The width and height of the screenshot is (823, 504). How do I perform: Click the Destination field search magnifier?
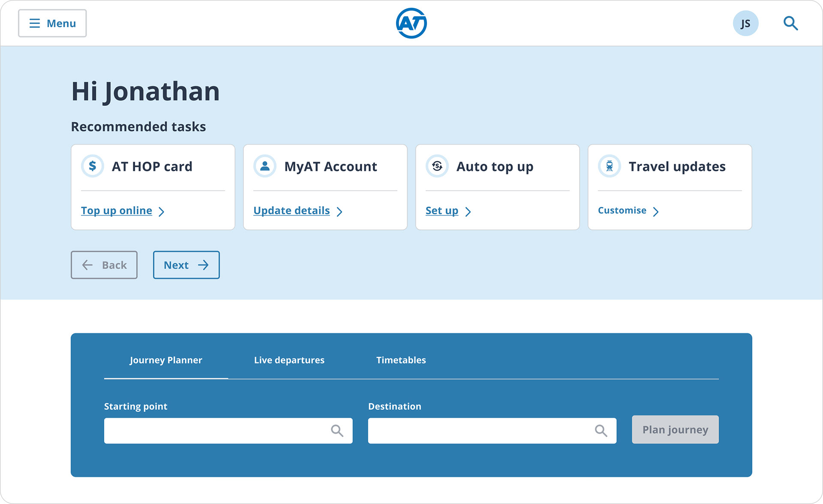601,431
